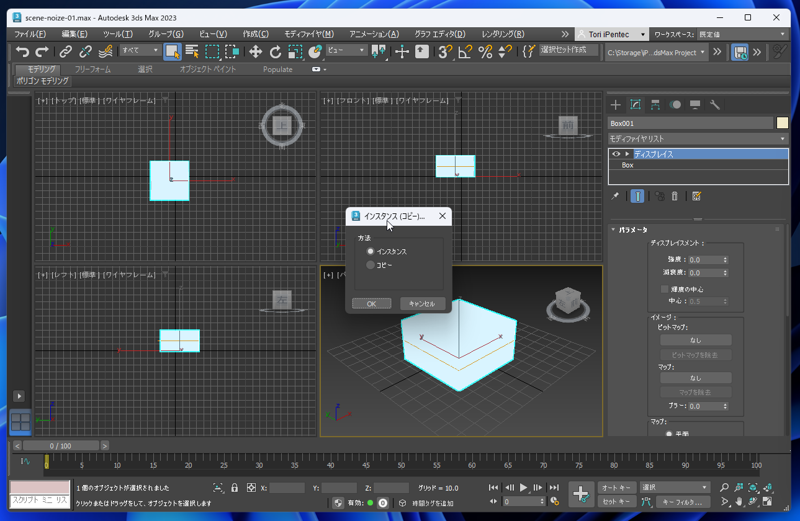The image size is (800, 521).
Task: Click Remove Modifier trash icon
Action: click(x=674, y=196)
